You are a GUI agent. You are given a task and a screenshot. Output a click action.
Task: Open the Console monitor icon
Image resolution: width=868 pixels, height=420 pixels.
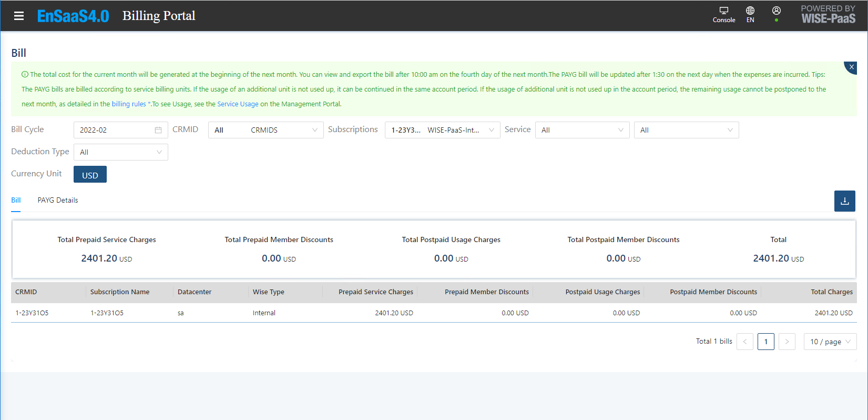tap(724, 11)
